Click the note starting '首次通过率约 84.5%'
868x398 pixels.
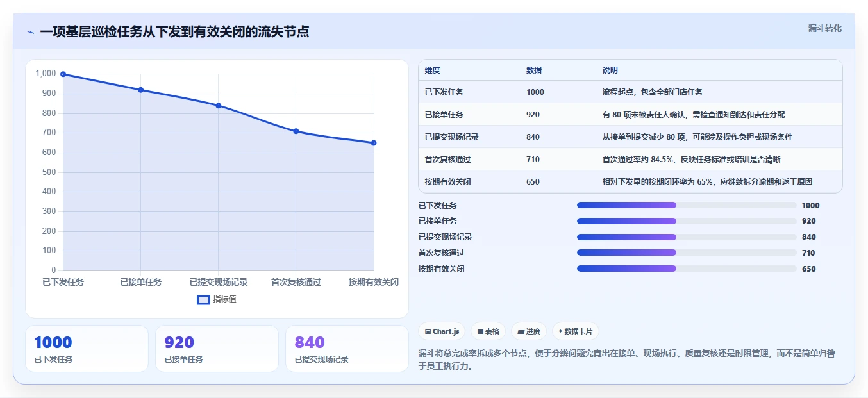pos(691,160)
